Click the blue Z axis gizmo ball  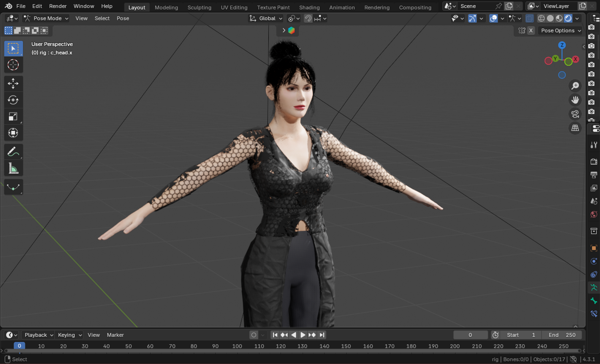[x=562, y=45]
